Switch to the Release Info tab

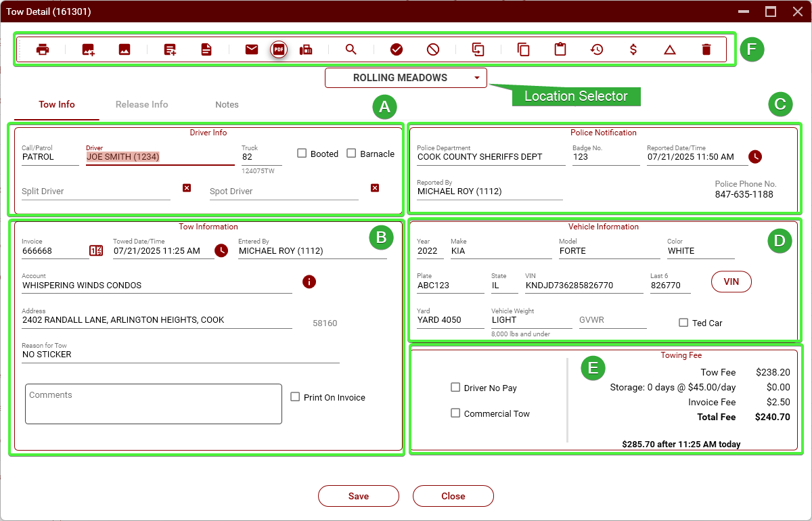point(141,104)
